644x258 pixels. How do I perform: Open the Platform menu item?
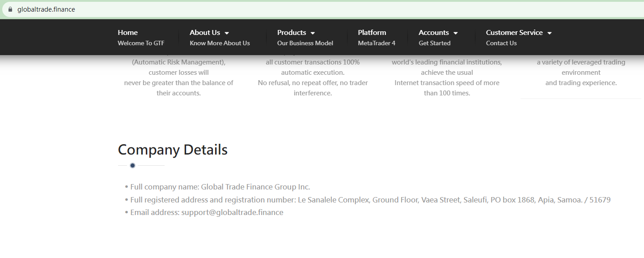coord(372,32)
